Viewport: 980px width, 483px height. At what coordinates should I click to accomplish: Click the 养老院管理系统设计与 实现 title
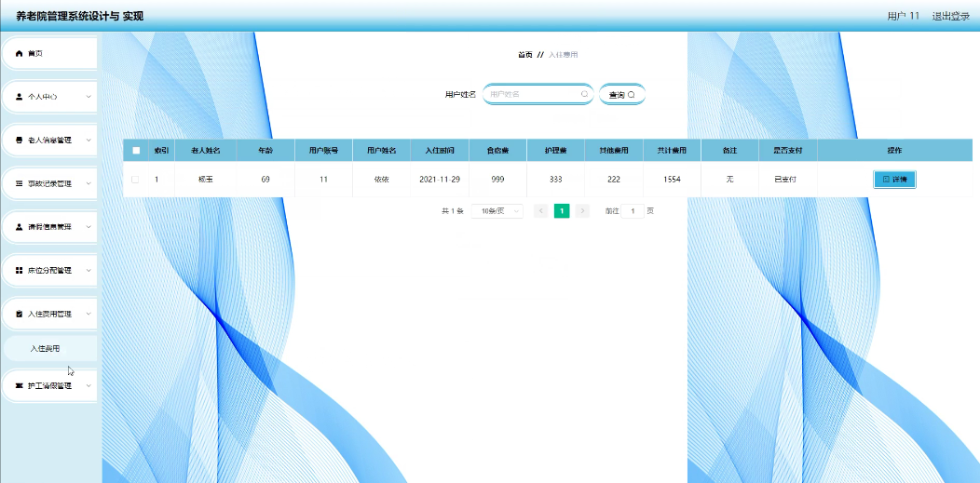tap(80, 16)
